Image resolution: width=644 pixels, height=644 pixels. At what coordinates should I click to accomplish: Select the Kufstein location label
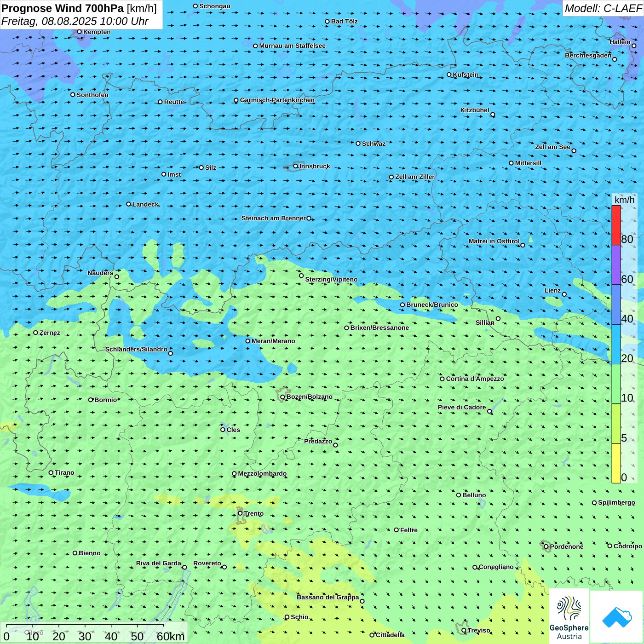(x=466, y=75)
